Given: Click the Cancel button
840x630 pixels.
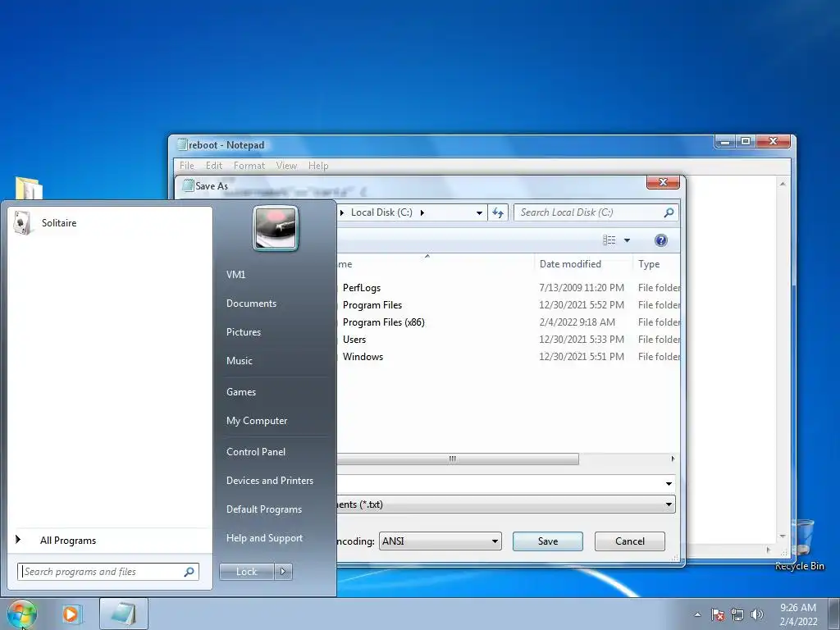Looking at the screenshot, I should [629, 541].
